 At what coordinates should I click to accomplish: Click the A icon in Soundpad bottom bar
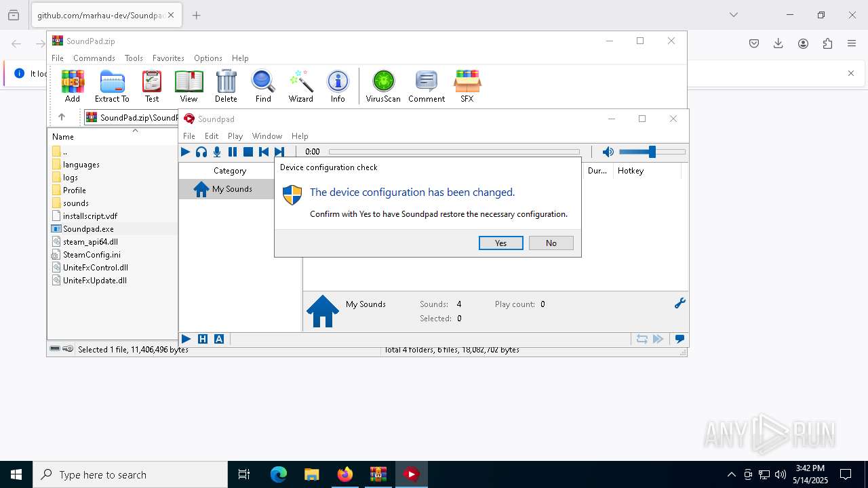(219, 339)
